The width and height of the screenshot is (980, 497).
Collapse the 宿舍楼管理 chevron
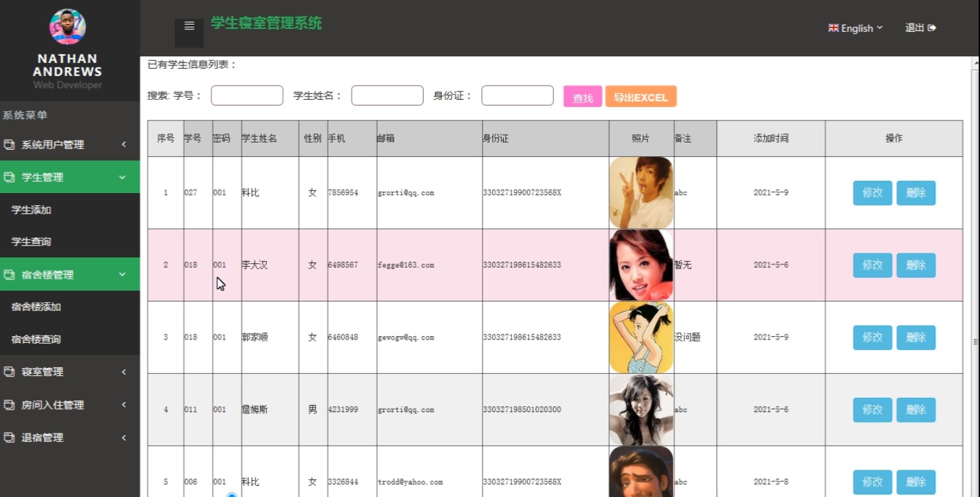(x=122, y=275)
